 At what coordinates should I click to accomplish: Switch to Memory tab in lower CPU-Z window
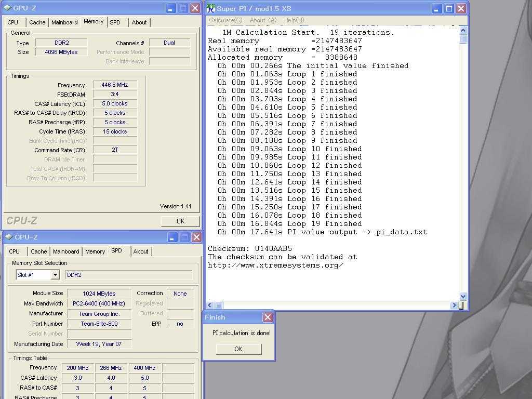click(x=95, y=251)
